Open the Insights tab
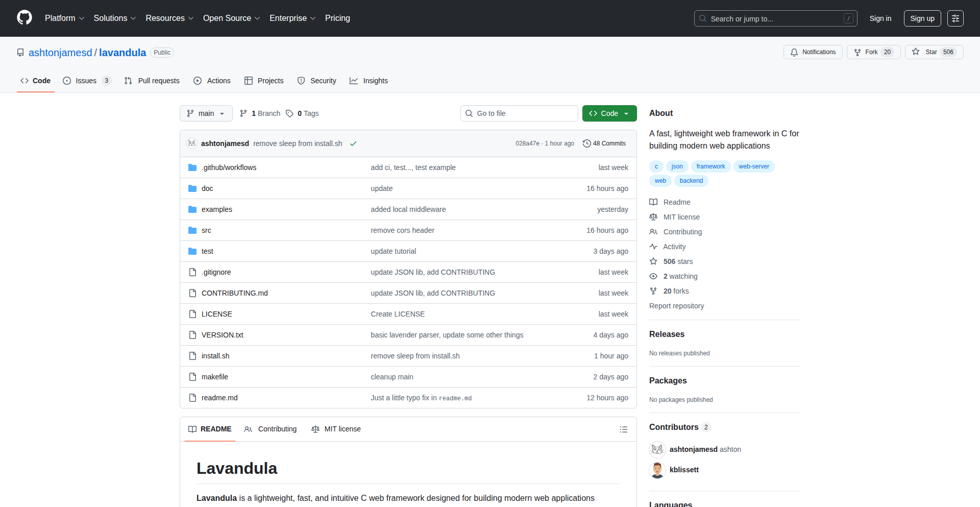 click(x=369, y=81)
